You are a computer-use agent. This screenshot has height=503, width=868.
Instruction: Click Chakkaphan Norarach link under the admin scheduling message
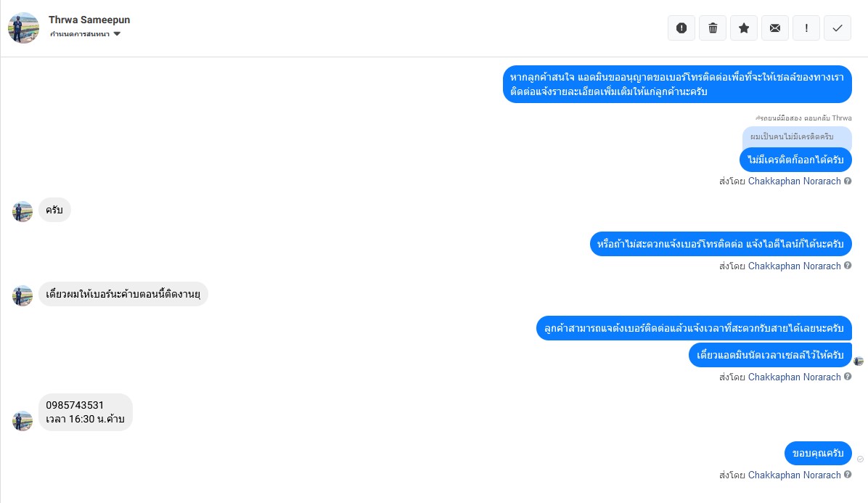tap(794, 377)
